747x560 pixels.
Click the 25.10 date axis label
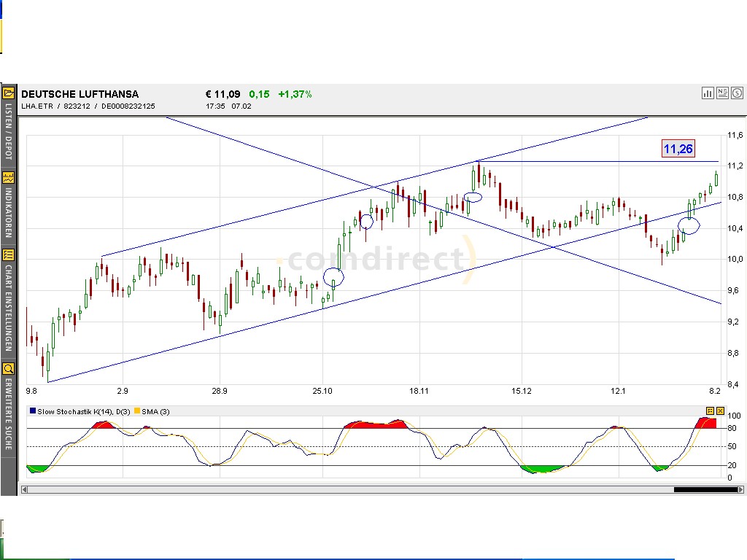coord(322,391)
